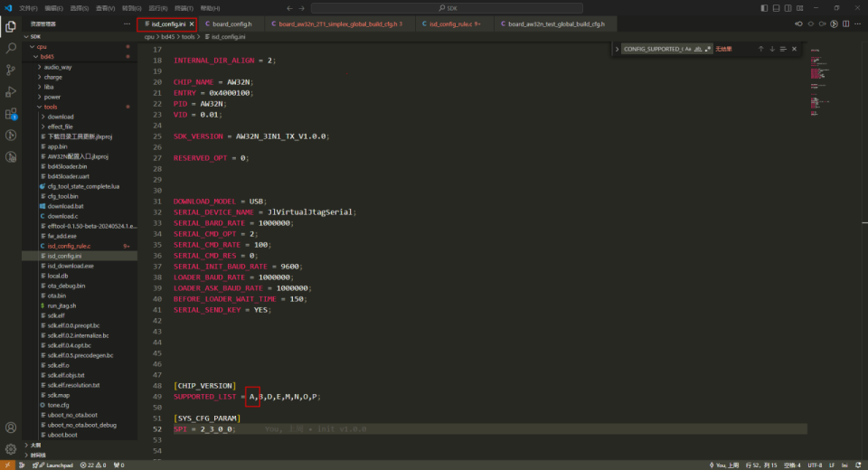Open isd_config_rule.c in file tree
The image size is (868, 470).
click(x=80, y=246)
